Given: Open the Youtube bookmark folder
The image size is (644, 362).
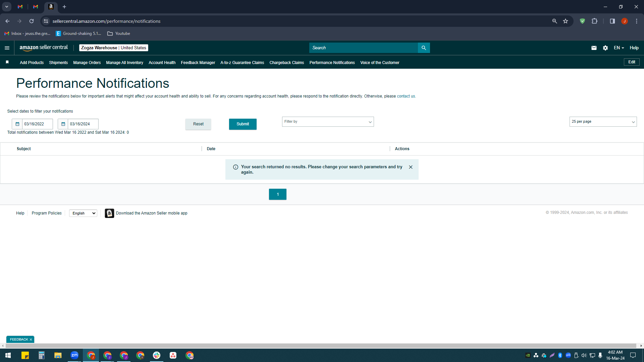Looking at the screenshot, I should [x=119, y=34].
